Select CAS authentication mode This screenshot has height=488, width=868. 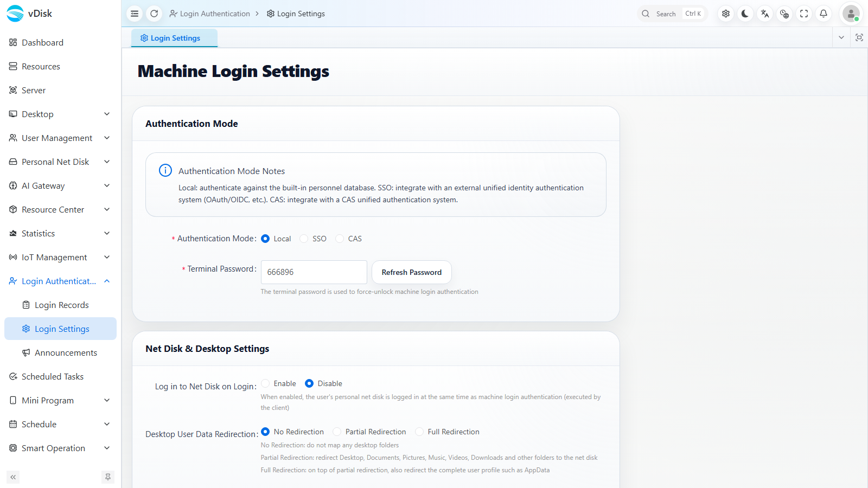pos(349,239)
